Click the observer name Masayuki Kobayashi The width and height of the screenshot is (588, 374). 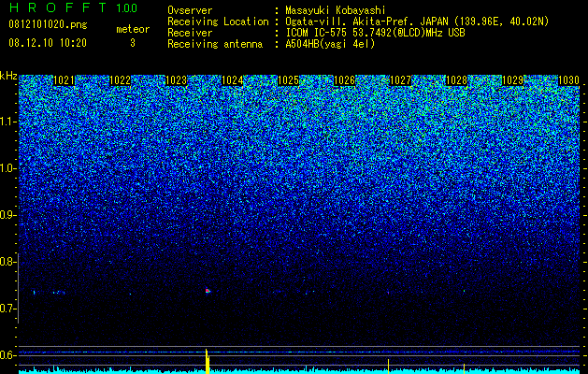pos(336,10)
